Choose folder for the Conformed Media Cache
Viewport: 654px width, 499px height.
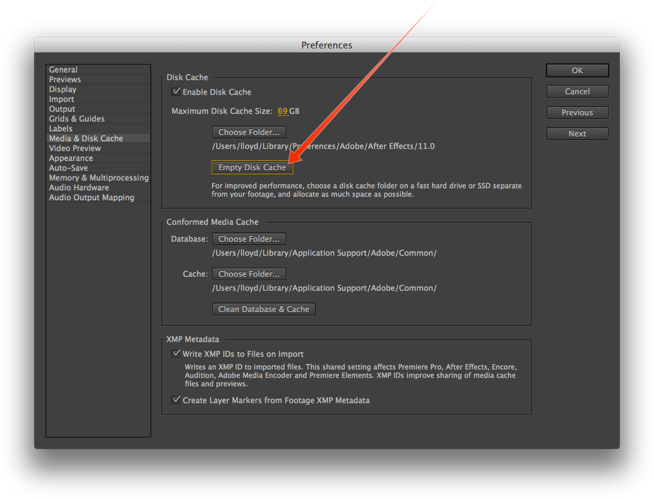(250, 274)
